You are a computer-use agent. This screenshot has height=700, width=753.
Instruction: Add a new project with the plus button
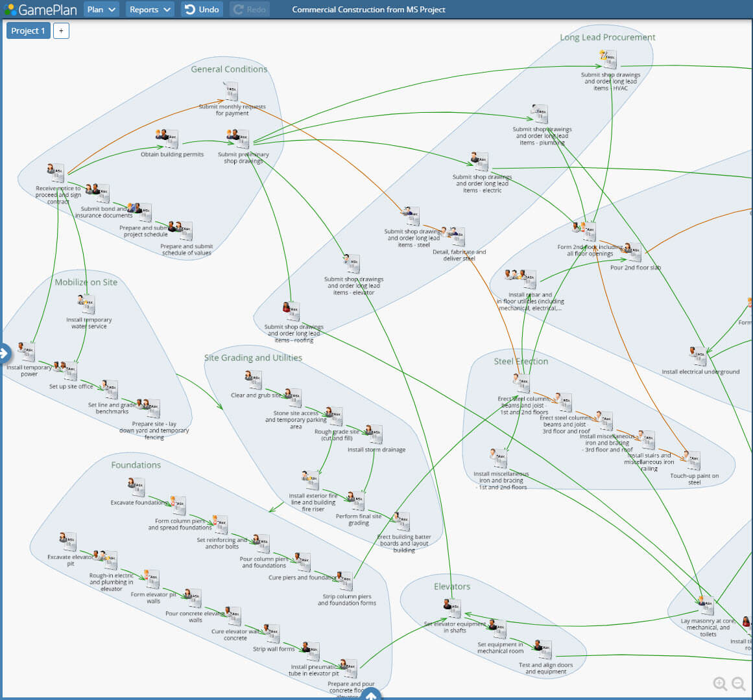coord(61,30)
